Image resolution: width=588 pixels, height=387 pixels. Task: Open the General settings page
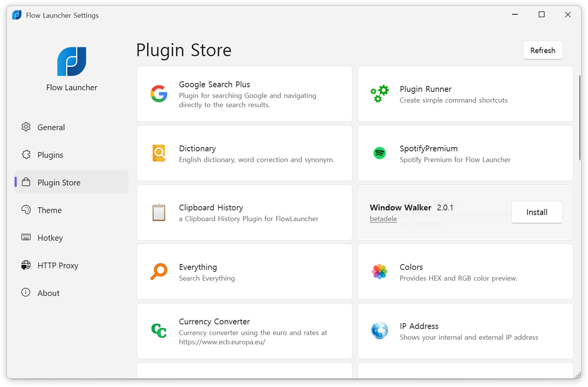[71, 127]
